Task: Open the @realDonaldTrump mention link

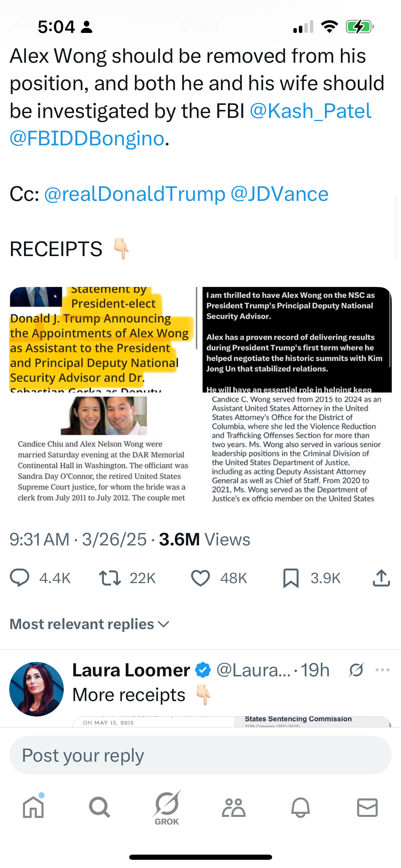Action: [135, 194]
